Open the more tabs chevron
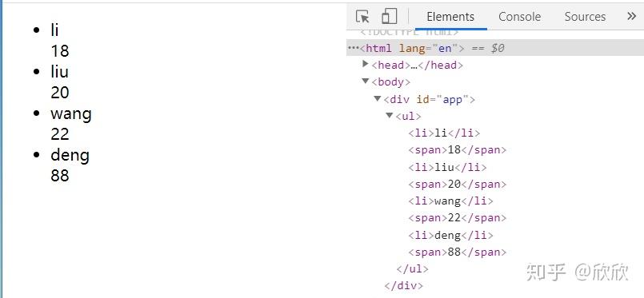Screen dimensions: 644x298 click(x=631, y=17)
